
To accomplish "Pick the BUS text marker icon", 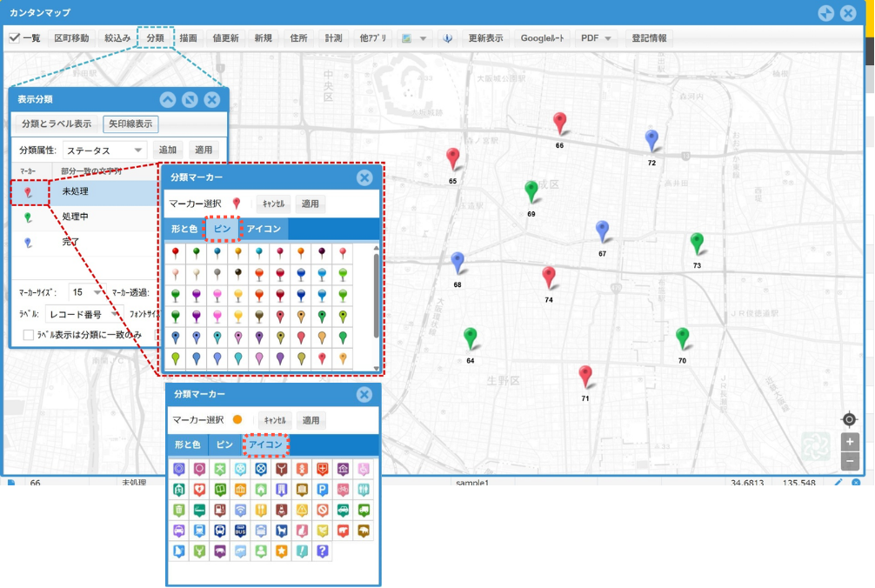I will pyautogui.click(x=241, y=531).
